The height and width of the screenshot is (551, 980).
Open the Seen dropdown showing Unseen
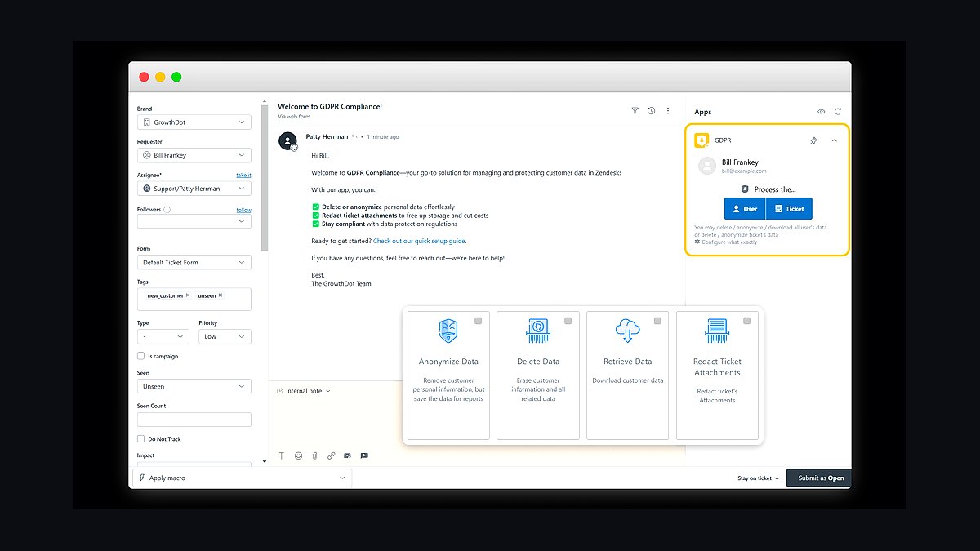[194, 386]
